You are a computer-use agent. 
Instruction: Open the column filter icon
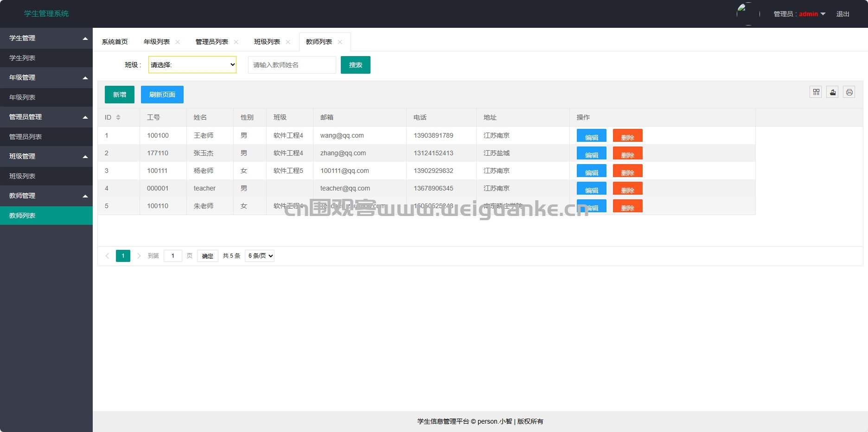(x=816, y=92)
